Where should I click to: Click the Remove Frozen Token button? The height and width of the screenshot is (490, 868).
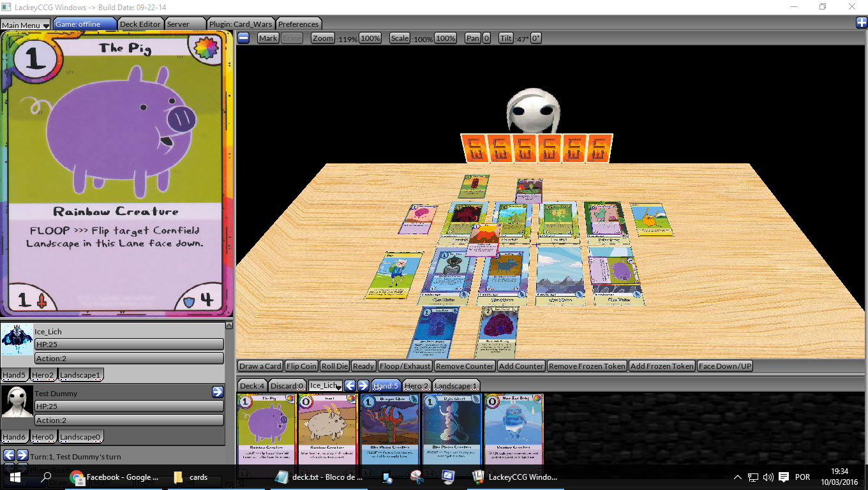pos(587,366)
